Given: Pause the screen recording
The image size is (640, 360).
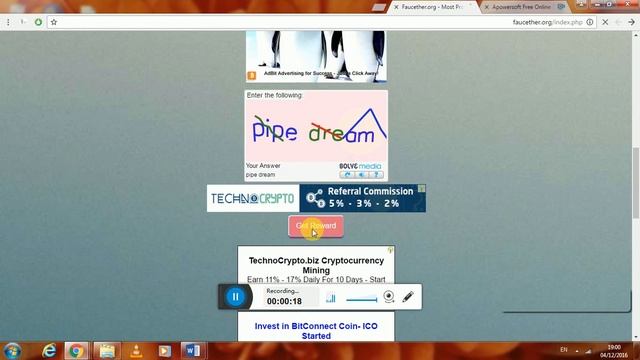Looking at the screenshot, I should (x=236, y=297).
